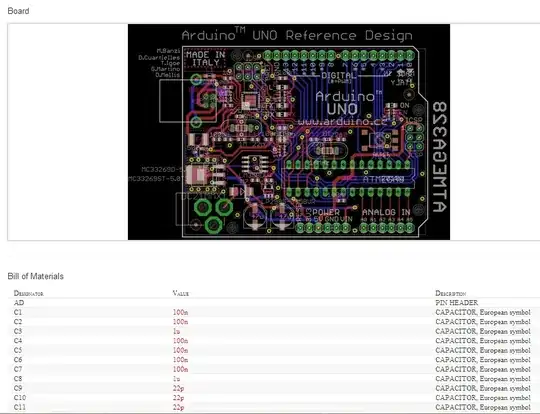Viewport: 540px width, 414px height.
Task: Click the 100n value in row C7
Action: click(x=180, y=369)
